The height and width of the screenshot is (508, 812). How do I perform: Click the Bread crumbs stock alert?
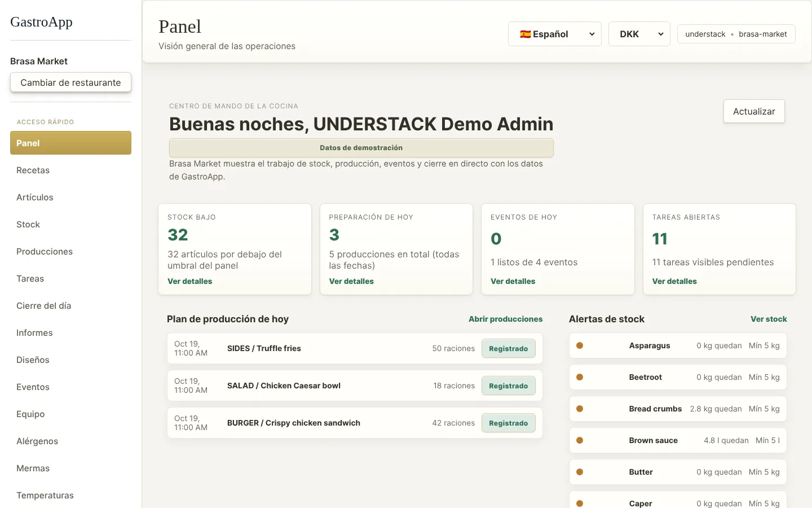pos(678,409)
